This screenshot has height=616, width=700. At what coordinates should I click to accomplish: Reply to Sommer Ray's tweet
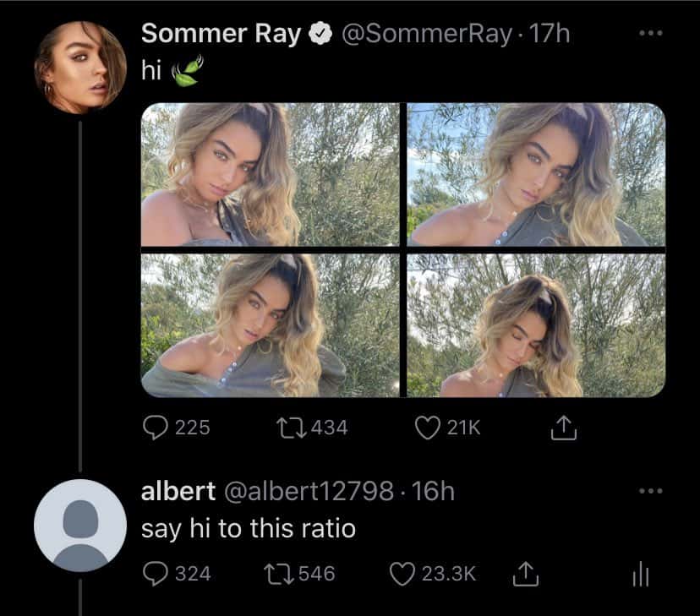[154, 428]
